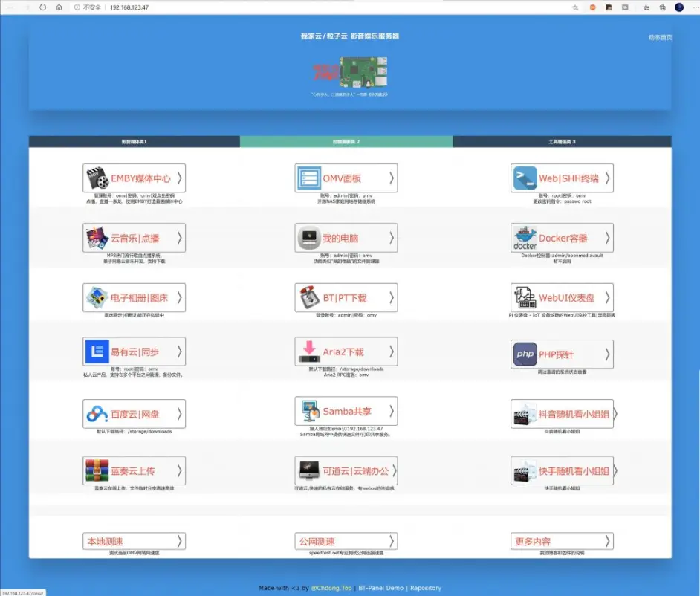
Task: Open the browser three-dot menu
Action: (695, 7)
